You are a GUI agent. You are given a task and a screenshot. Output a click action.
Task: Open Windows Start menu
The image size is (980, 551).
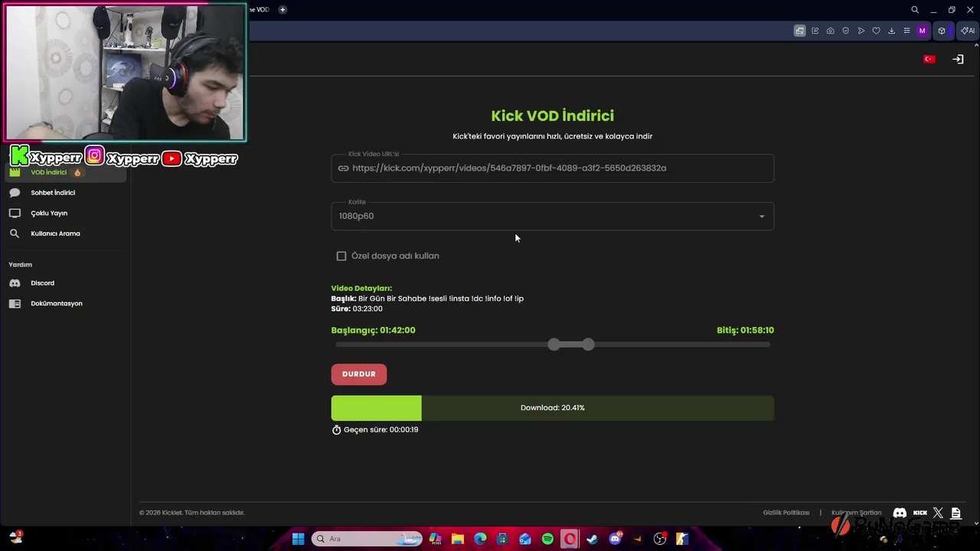click(x=298, y=539)
